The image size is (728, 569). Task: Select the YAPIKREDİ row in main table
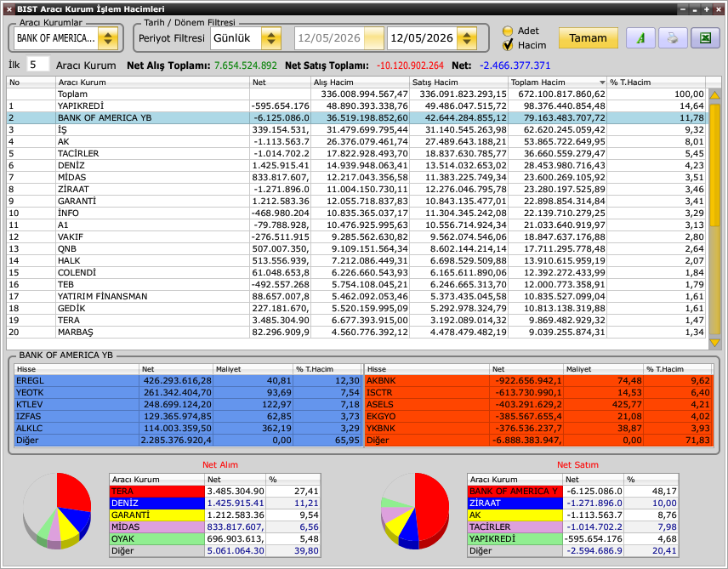click(356, 106)
